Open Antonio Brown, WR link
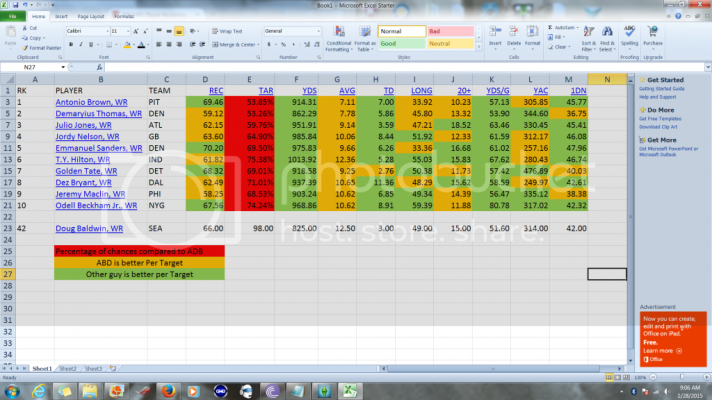Viewport: 712px width, 400px height. (91, 102)
